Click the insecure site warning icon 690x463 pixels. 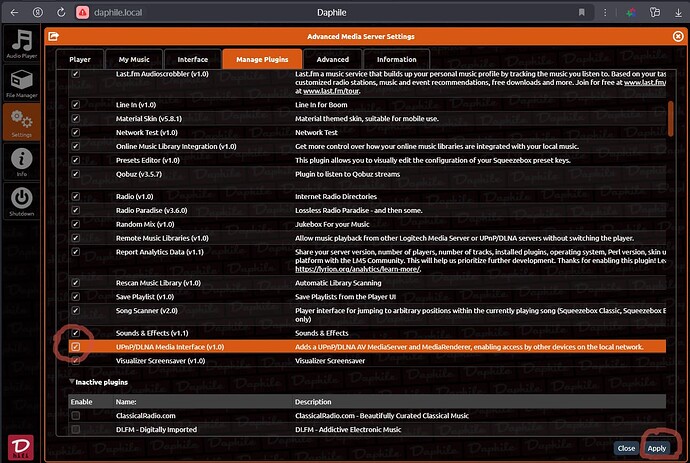(x=82, y=12)
